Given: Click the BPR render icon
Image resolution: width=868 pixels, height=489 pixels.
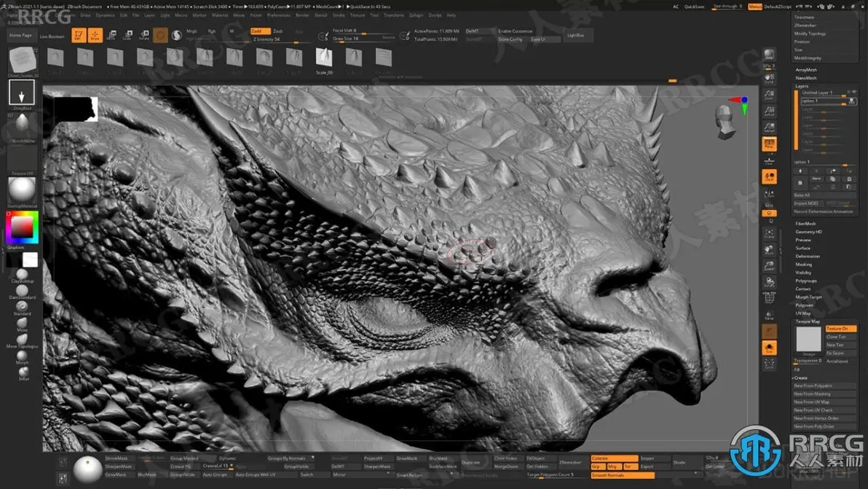Looking at the screenshot, I should [x=769, y=55].
